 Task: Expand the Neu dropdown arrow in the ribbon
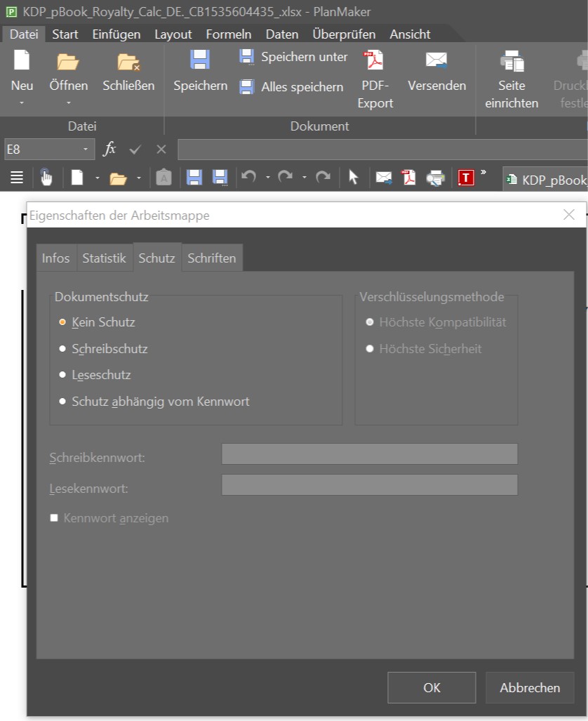click(22, 102)
